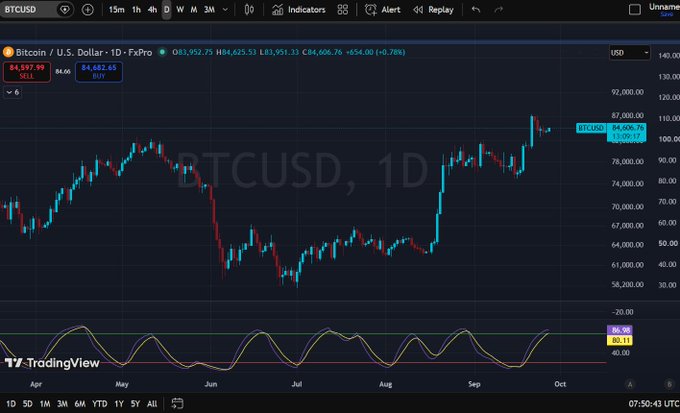Switch to the 15m timeframe
This screenshot has width=680, height=413.
[116, 10]
